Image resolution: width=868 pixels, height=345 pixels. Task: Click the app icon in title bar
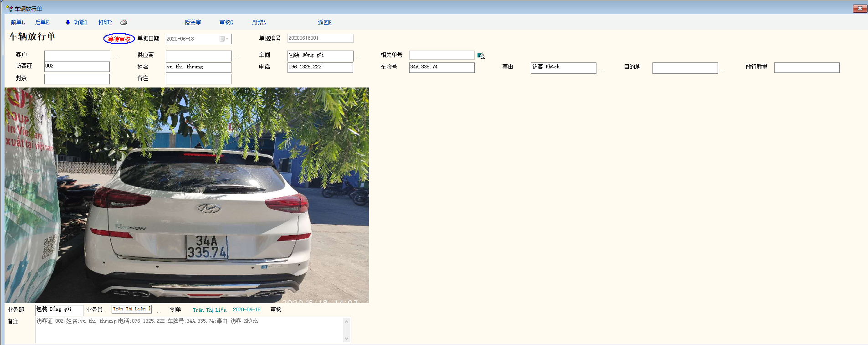(9, 9)
